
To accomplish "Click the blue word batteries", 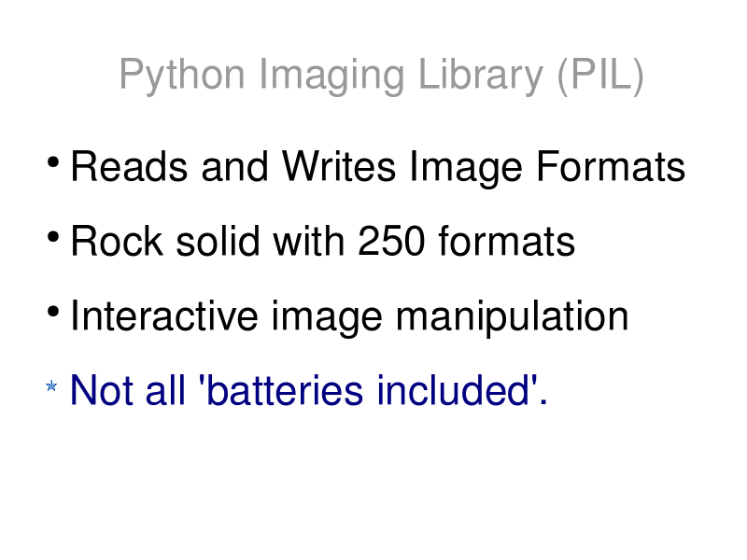I will tap(285, 391).
